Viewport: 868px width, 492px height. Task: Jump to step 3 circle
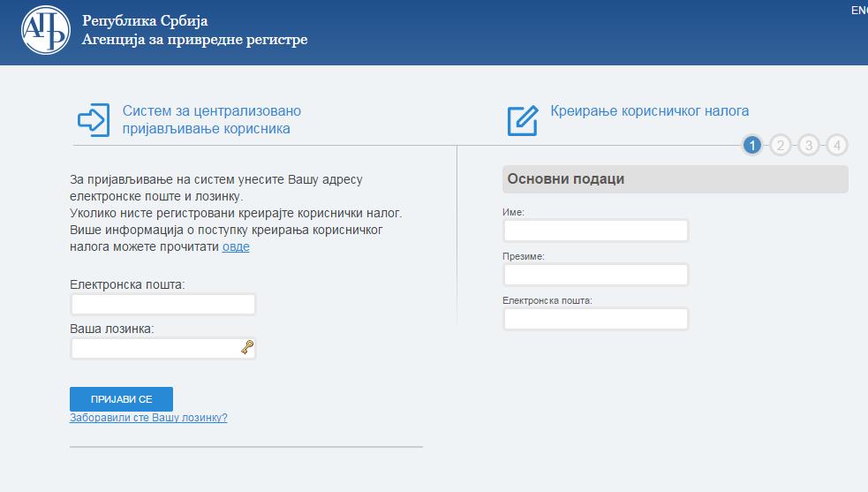coord(809,145)
